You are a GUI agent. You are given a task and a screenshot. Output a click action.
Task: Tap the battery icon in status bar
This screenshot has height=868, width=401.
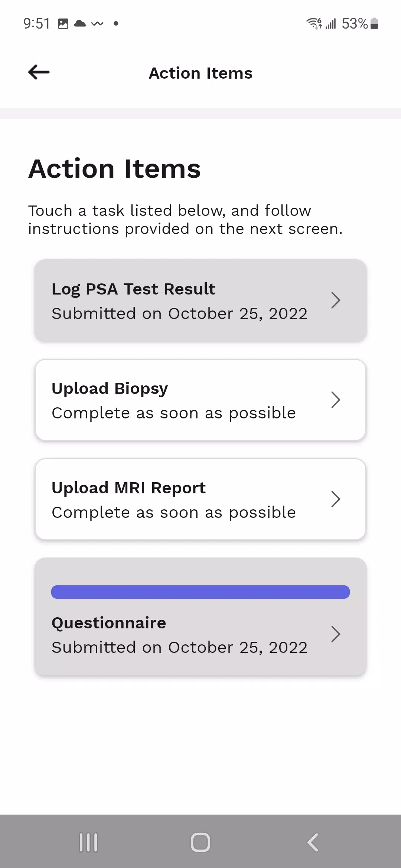[x=374, y=23]
